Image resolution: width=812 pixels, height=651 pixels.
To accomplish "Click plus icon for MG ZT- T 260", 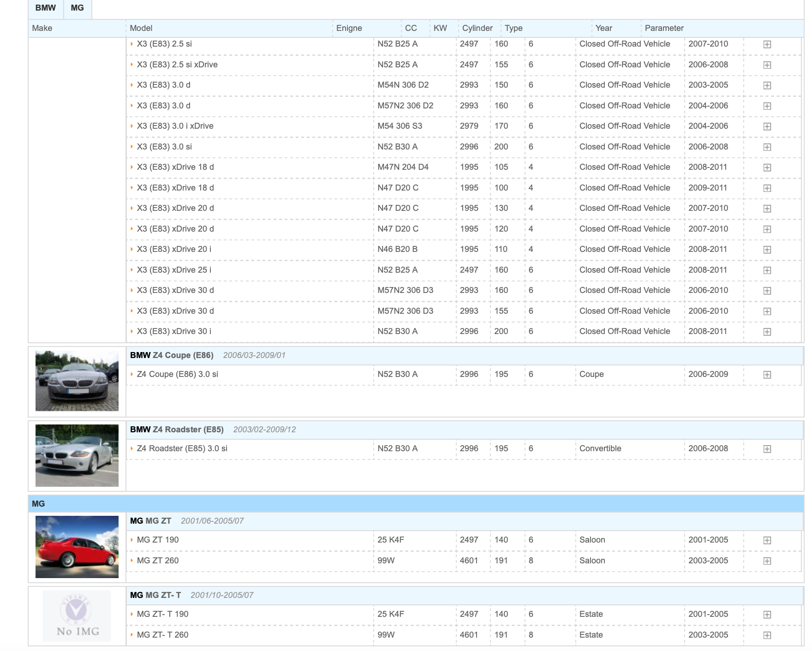I will point(767,635).
